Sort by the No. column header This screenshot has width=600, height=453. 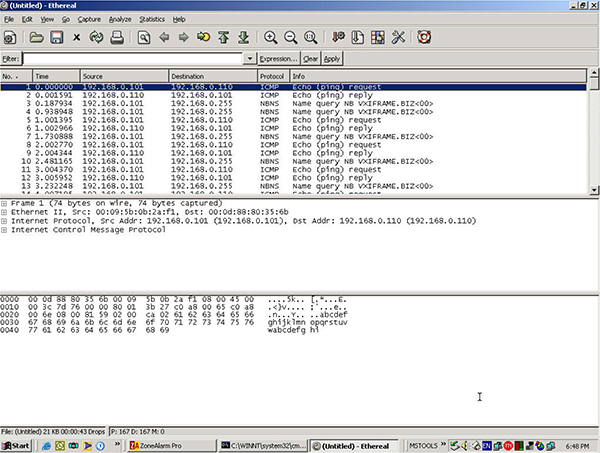16,76
